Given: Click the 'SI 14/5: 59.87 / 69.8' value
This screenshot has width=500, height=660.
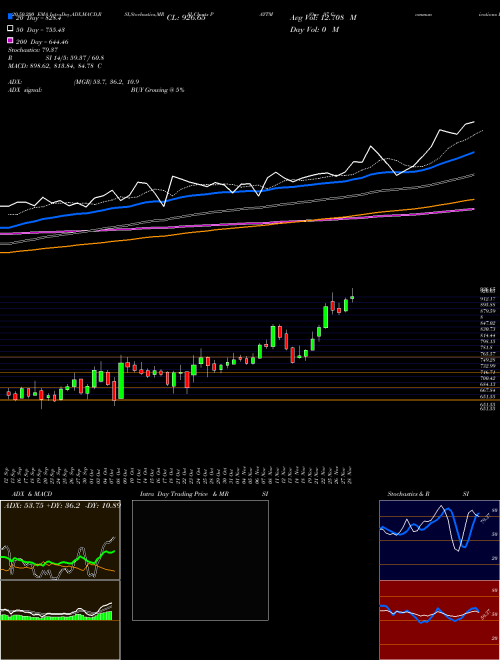Looking at the screenshot, I should (77, 58).
